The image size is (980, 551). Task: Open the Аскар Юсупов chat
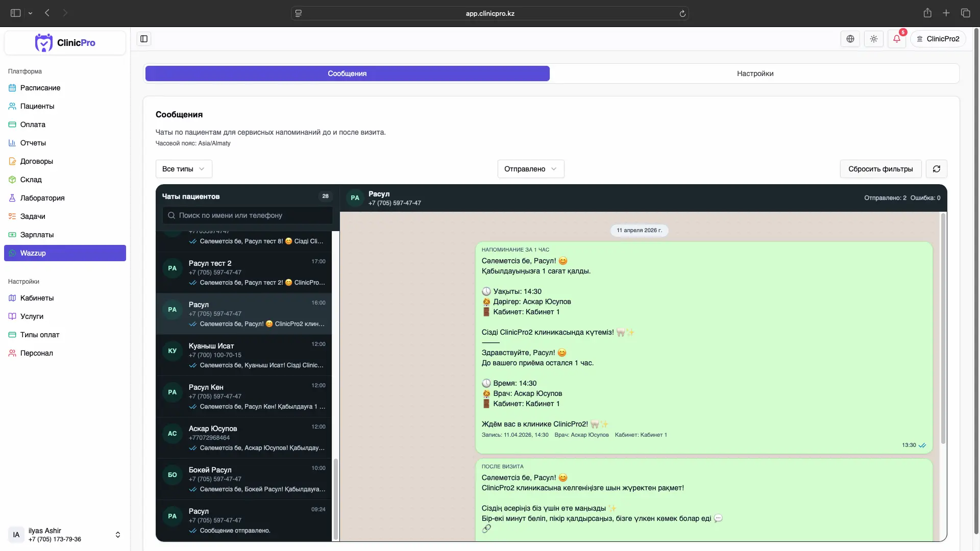click(244, 438)
